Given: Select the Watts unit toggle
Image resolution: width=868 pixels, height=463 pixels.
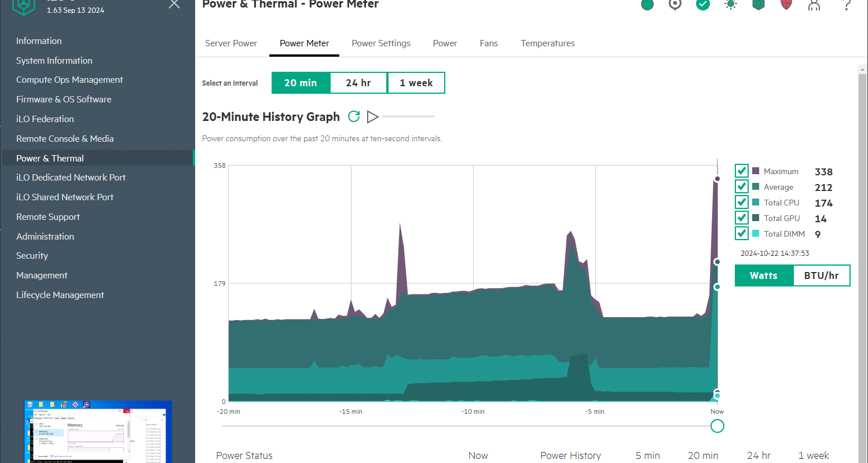Looking at the screenshot, I should tap(764, 275).
